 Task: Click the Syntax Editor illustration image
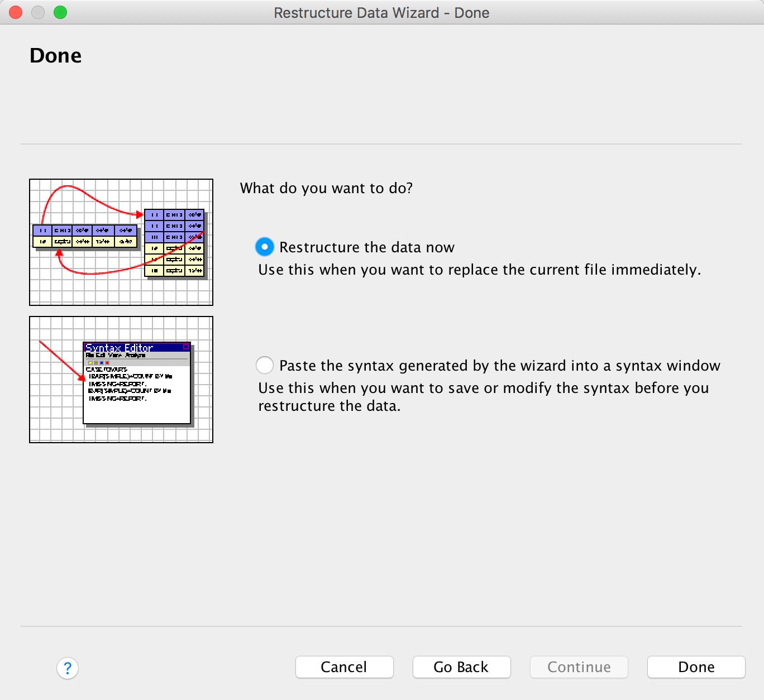pos(121,380)
